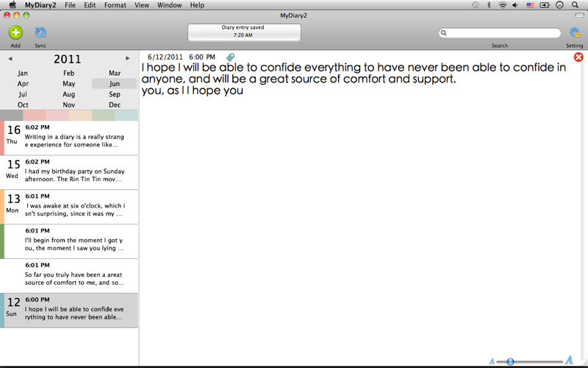Select May in the month grid
The width and height of the screenshot is (588, 368).
tap(68, 84)
